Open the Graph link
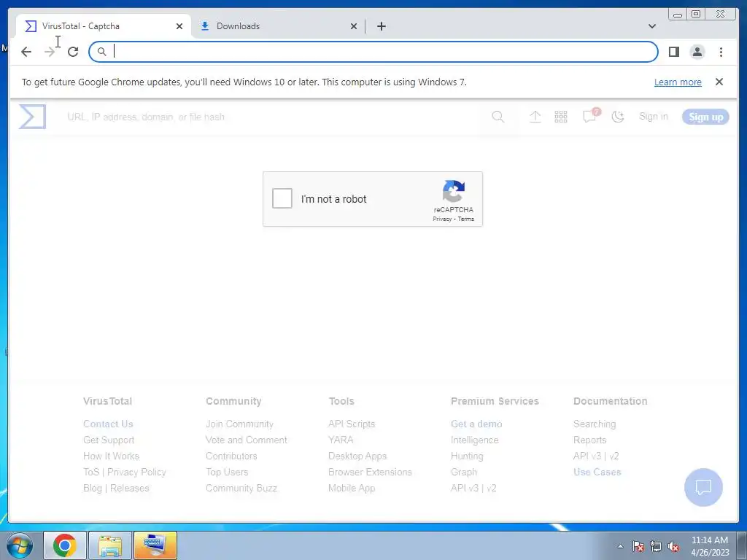 464,472
